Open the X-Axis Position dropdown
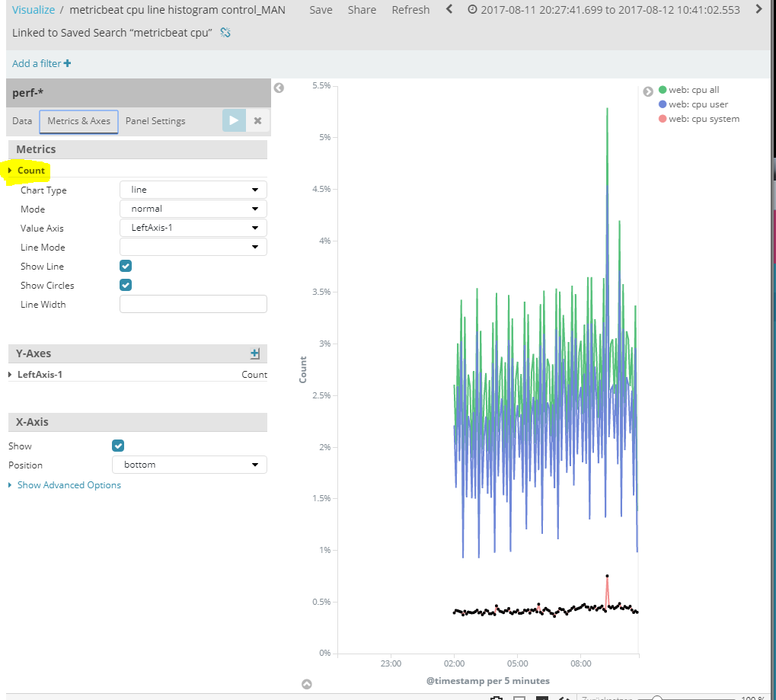Image resolution: width=776 pixels, height=700 pixels. coord(189,465)
